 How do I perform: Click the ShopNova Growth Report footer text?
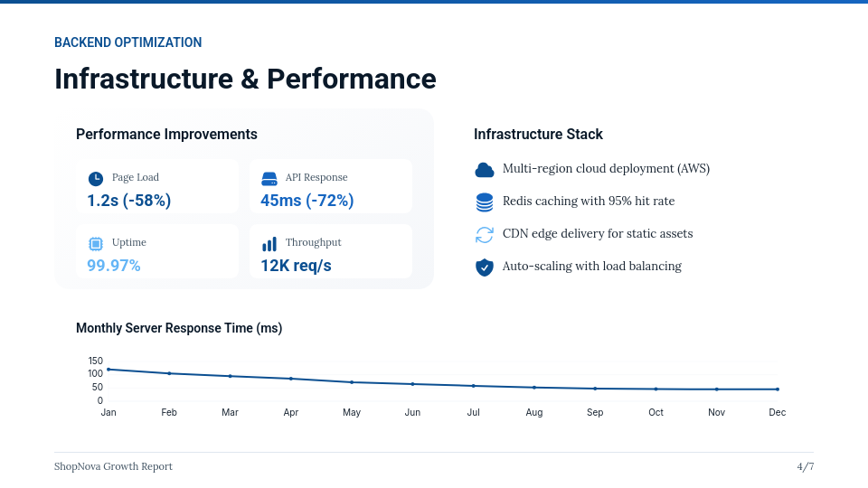pos(113,466)
